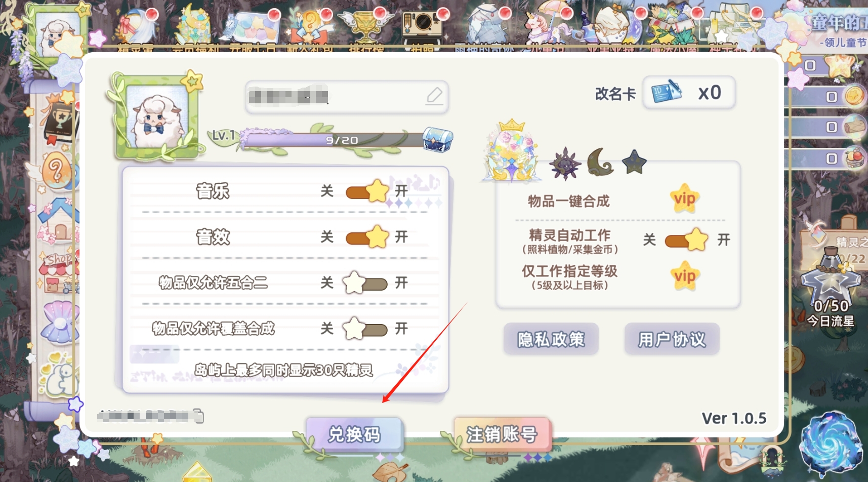This screenshot has height=482, width=868.
Task: Enable the 物品仅允许五合二 switch
Action: tap(365, 283)
